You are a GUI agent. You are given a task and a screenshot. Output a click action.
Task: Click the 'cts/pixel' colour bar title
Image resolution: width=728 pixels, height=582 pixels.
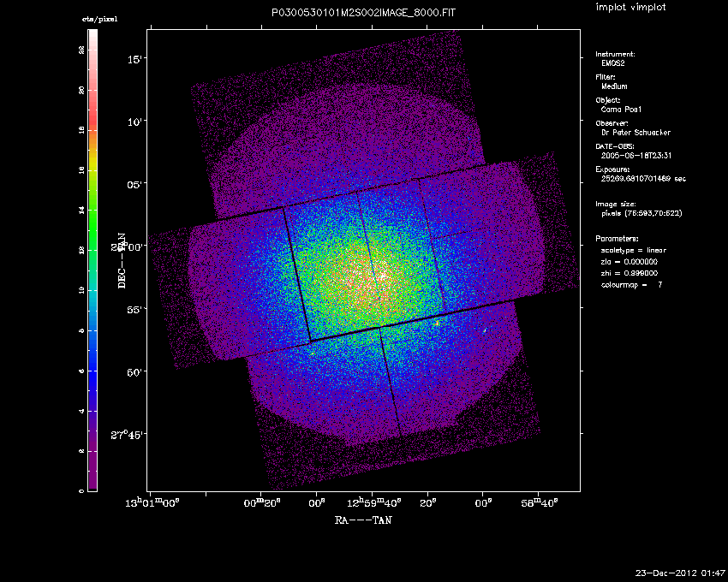100,19
